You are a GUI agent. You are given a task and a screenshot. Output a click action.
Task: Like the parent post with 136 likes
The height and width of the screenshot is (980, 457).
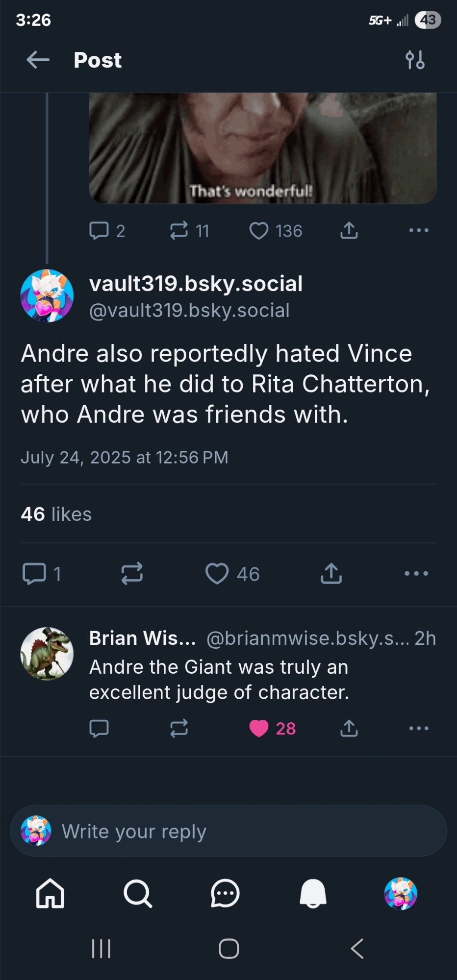point(259,231)
